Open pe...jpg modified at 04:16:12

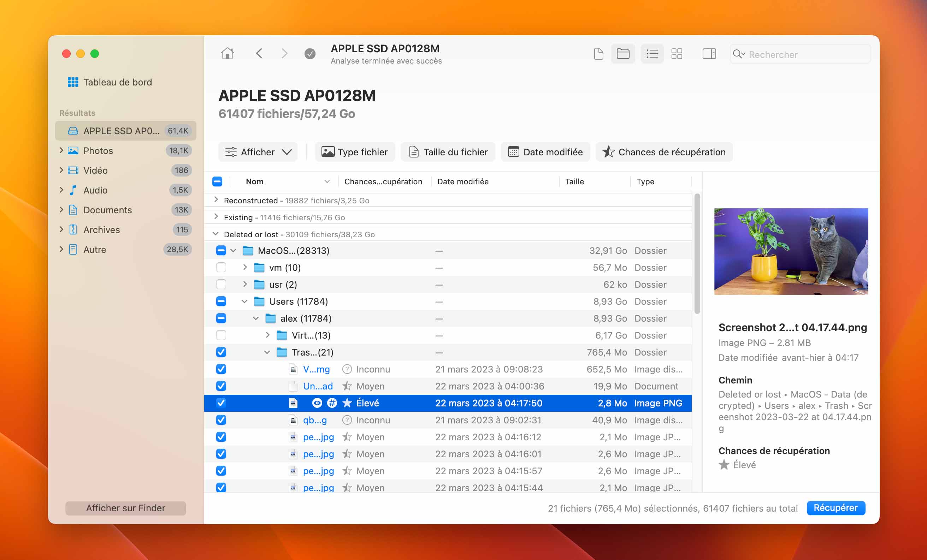coord(318,437)
